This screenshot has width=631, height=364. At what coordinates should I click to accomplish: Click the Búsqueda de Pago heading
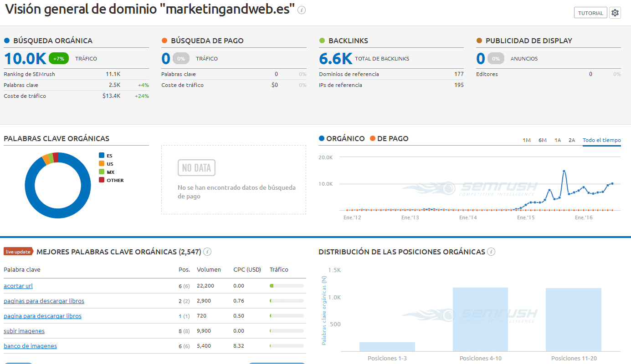207,40
